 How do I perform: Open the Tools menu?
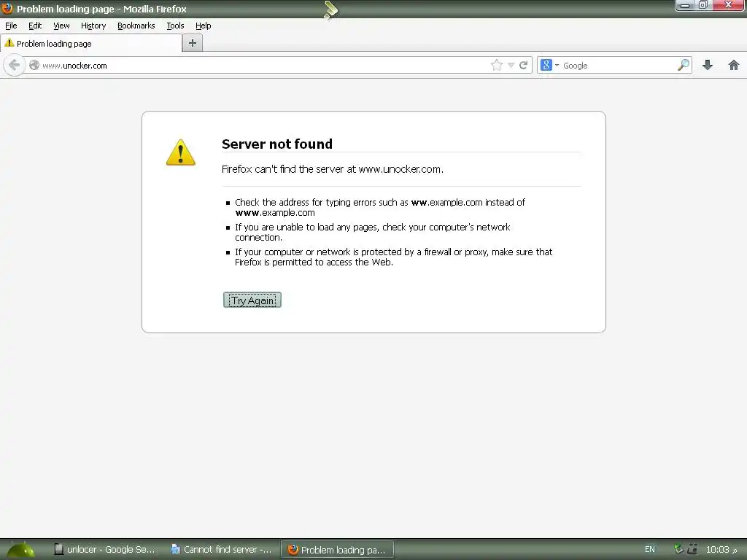175,26
